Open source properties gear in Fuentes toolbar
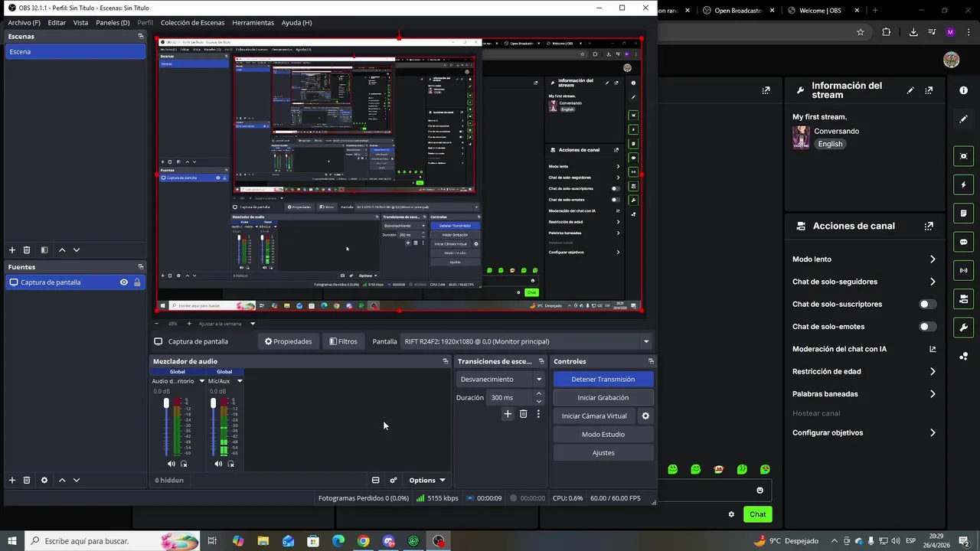Image resolution: width=980 pixels, height=551 pixels. coord(44,480)
